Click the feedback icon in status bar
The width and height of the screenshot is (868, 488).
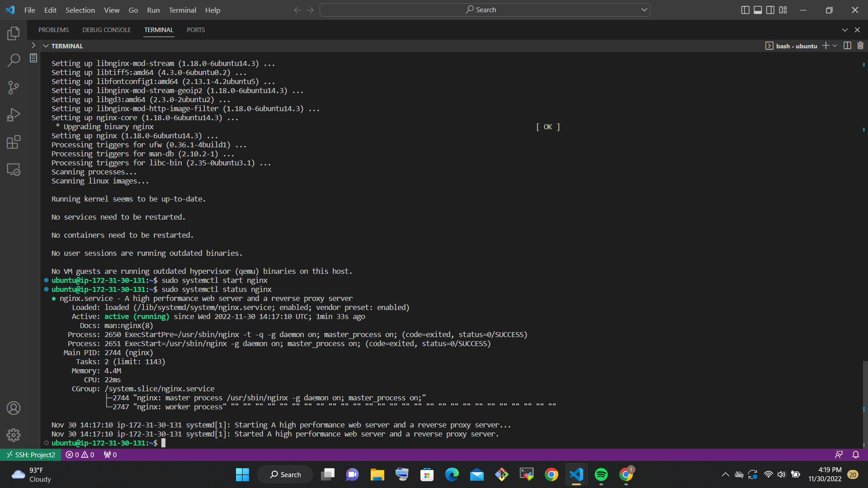(839, 455)
